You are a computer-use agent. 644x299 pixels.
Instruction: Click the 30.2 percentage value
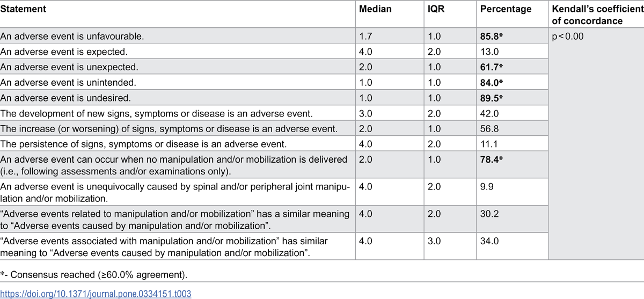[489, 214]
